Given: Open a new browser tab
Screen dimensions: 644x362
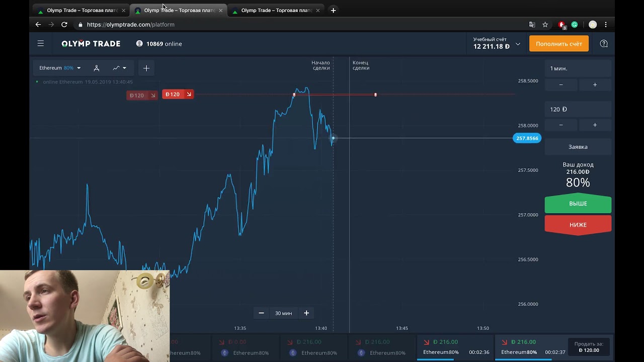Looking at the screenshot, I should (x=333, y=10).
